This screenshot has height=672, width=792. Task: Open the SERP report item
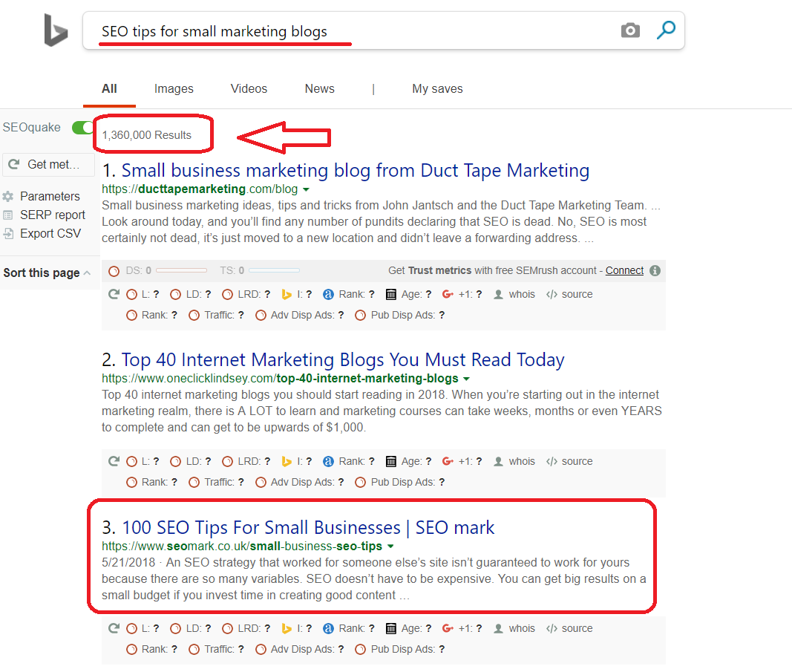tap(44, 215)
